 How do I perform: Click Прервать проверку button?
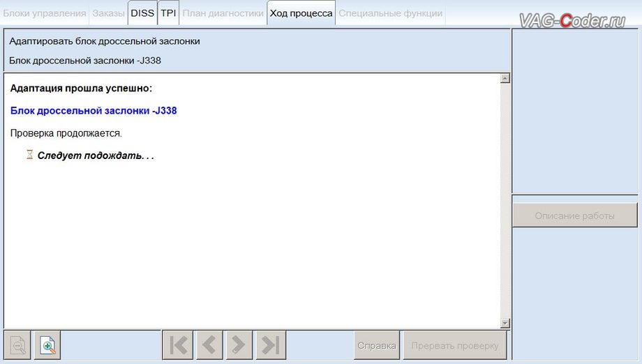pos(455,346)
